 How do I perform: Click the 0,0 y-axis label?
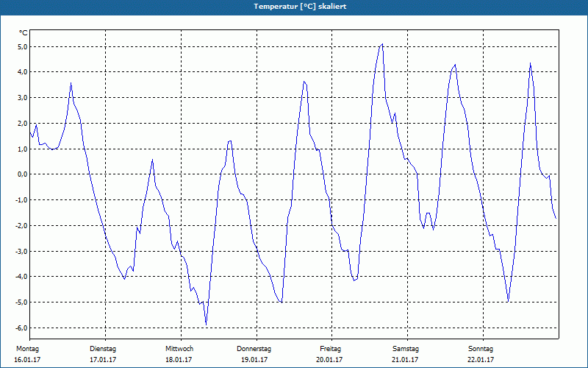coord(23,174)
